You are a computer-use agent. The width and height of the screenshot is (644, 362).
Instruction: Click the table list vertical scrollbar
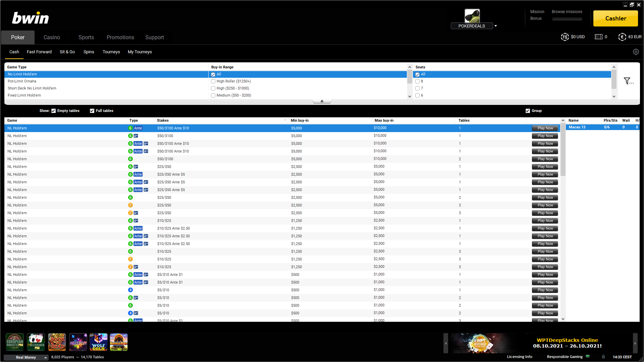pyautogui.click(x=563, y=150)
